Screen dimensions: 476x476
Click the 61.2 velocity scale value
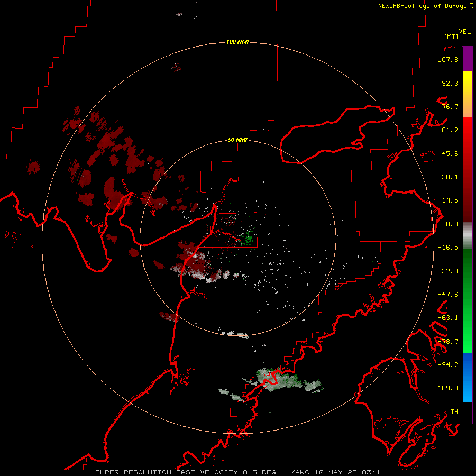(x=450, y=130)
